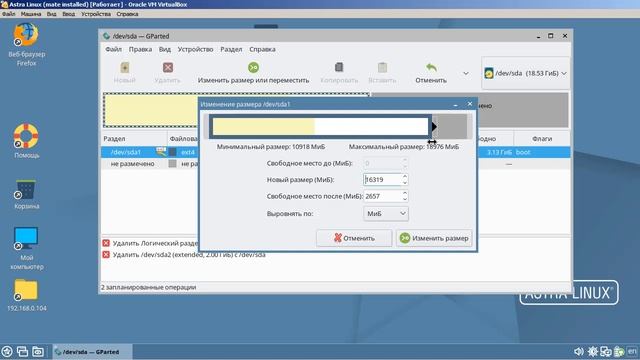The image size is (640, 360).
Task: Expand the toolbar overflow chevron
Action: [x=466, y=73]
